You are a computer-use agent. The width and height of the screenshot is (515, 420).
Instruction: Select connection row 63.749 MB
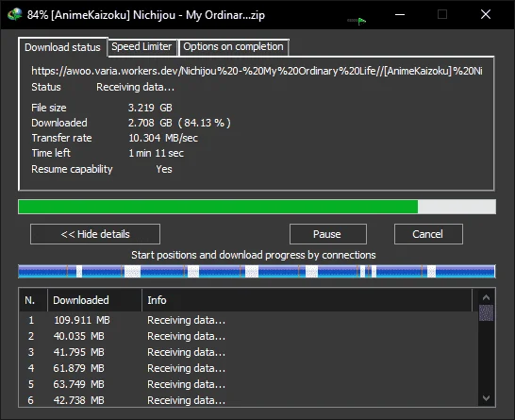tap(248, 384)
